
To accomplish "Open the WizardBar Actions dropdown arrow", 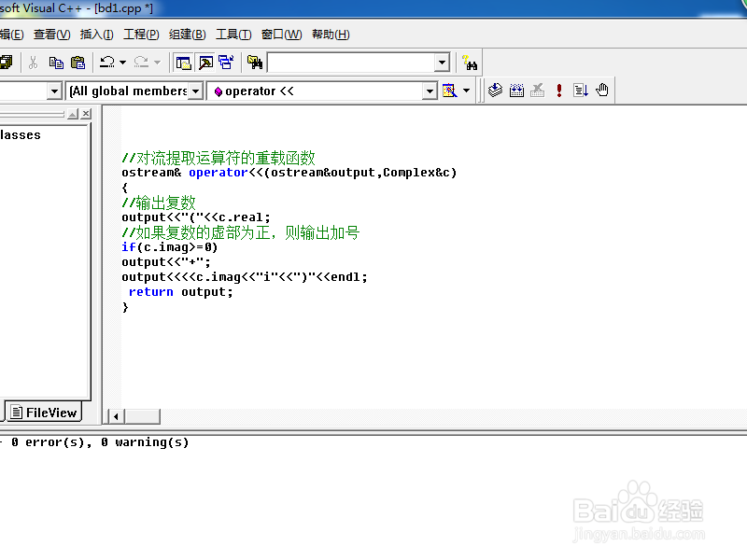I will (466, 91).
